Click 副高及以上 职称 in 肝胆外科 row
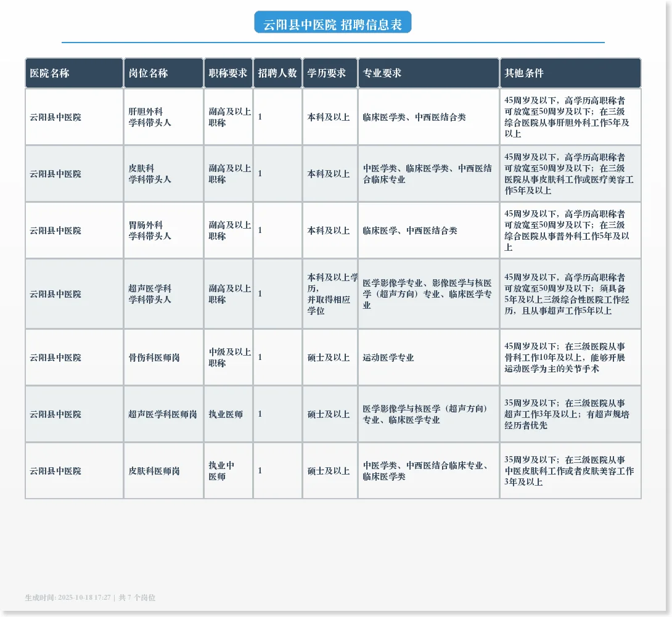 click(229, 117)
